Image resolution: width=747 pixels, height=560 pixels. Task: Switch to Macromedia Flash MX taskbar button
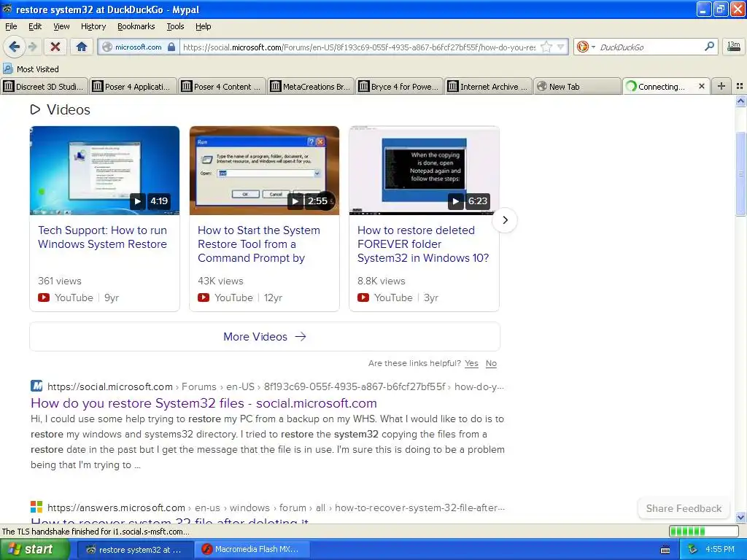coord(252,550)
